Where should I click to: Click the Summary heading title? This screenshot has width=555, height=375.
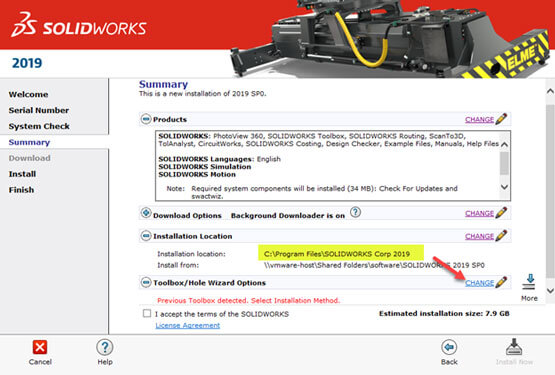[163, 84]
